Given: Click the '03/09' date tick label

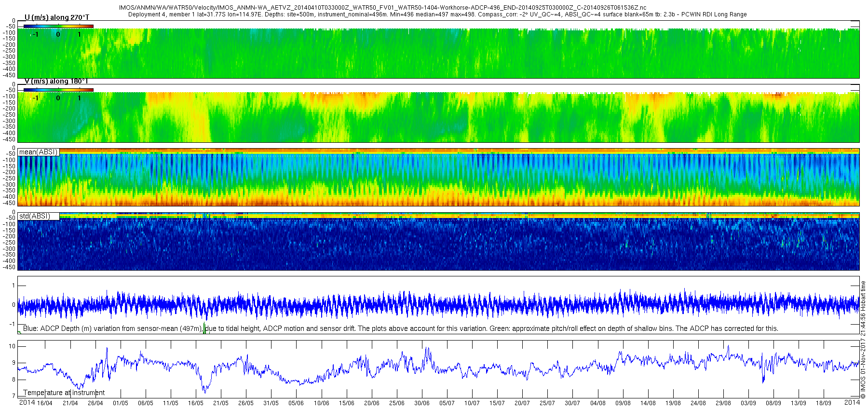Looking at the screenshot, I should (748, 403).
